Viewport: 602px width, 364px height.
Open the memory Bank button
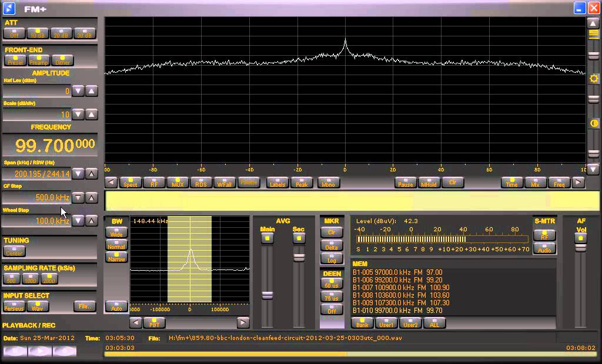[x=362, y=323]
